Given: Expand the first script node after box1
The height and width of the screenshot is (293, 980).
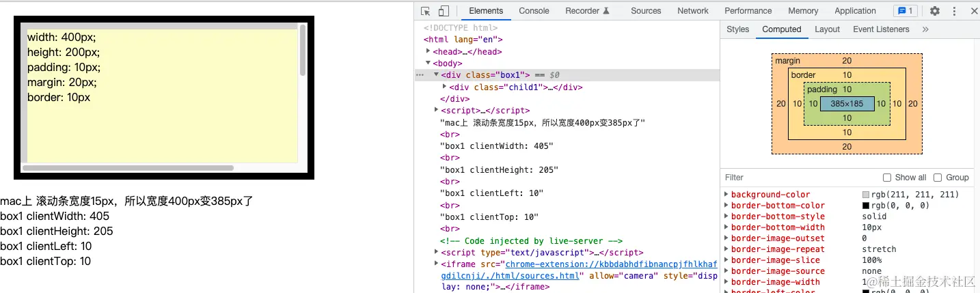Looking at the screenshot, I should [x=437, y=110].
